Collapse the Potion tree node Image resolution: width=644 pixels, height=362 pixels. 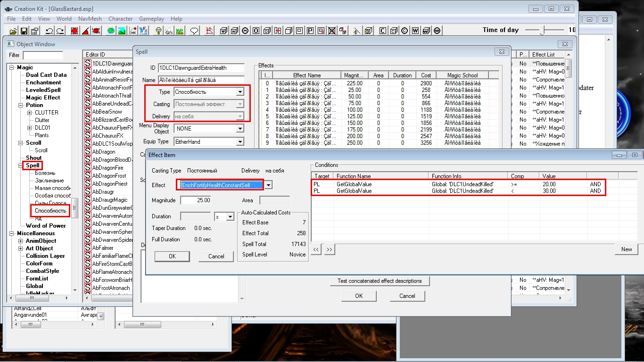pos(21,105)
